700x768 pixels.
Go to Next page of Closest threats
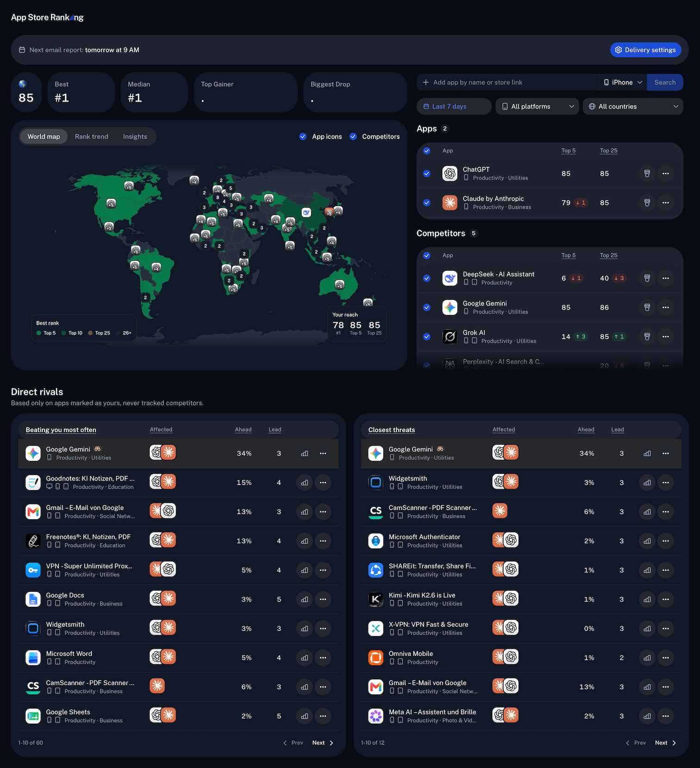coord(665,743)
